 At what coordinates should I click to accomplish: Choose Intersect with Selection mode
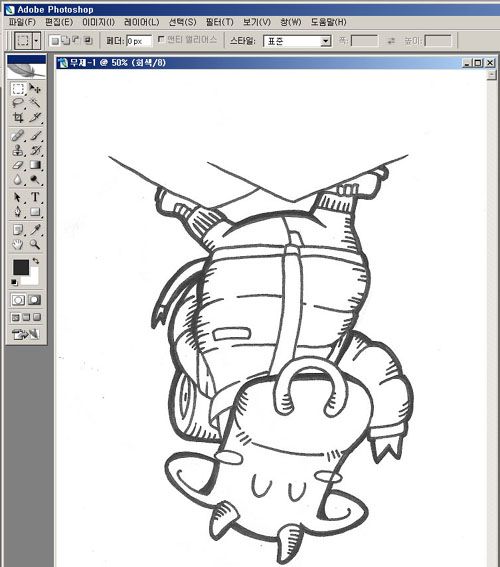(88, 40)
